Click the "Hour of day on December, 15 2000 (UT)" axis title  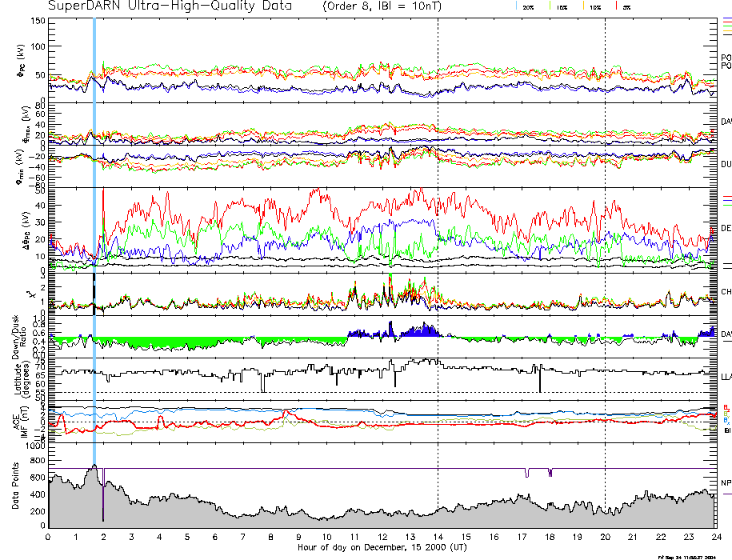click(382, 547)
